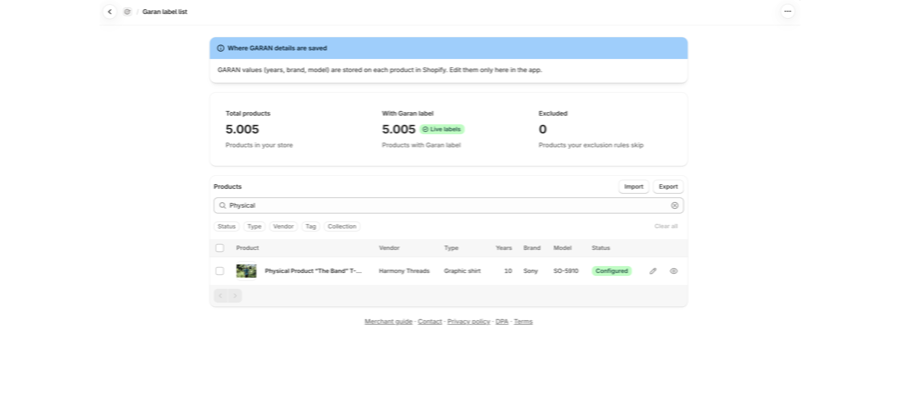900x400 pixels.
Task: Click the Vendor column header
Action: [x=389, y=248]
